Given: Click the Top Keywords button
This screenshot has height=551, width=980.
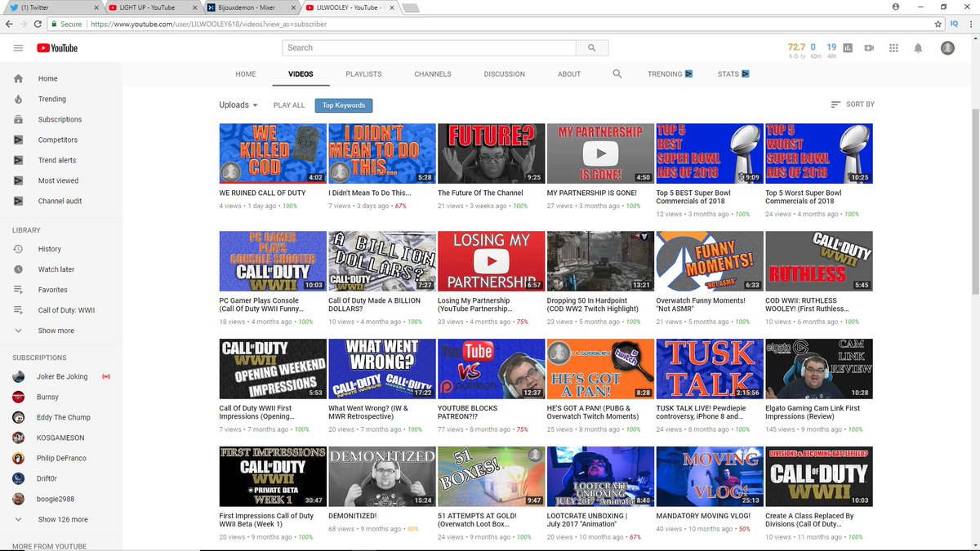Looking at the screenshot, I should [x=343, y=105].
